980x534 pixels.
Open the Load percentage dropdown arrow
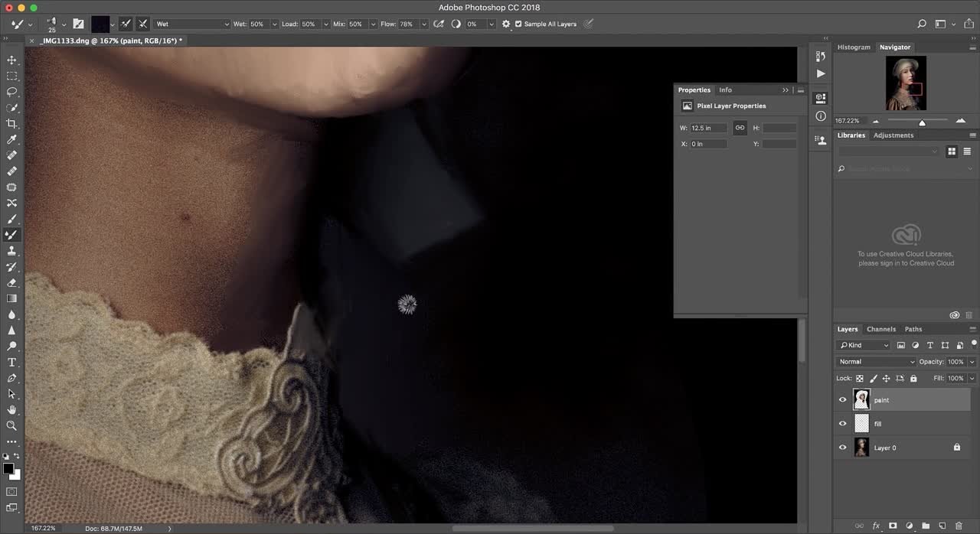[325, 24]
